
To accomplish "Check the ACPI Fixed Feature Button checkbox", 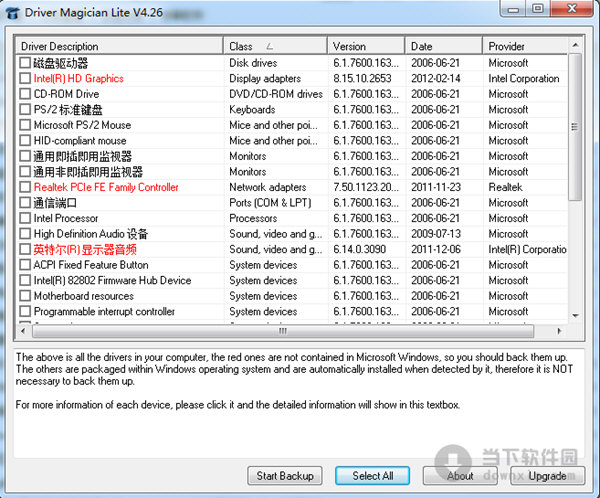I will tap(25, 265).
